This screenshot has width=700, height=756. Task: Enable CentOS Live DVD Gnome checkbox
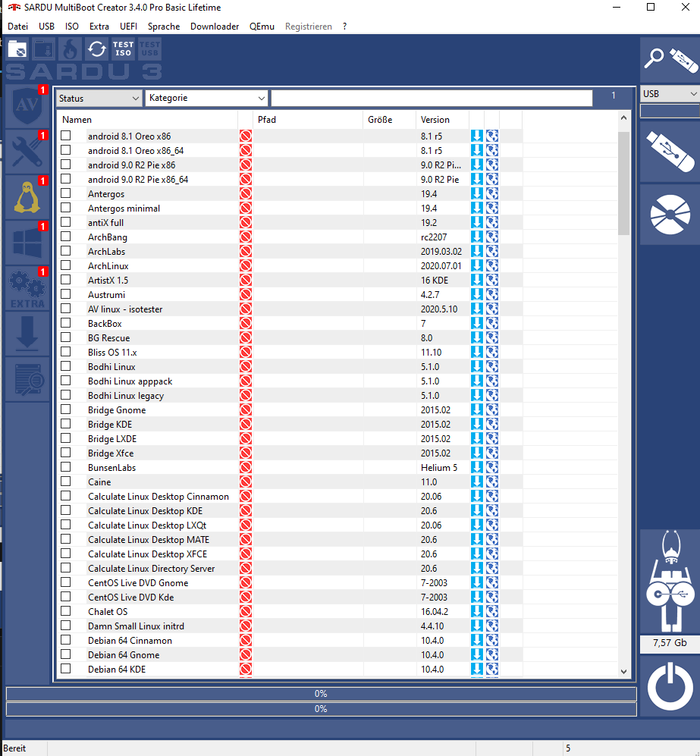[66, 582]
